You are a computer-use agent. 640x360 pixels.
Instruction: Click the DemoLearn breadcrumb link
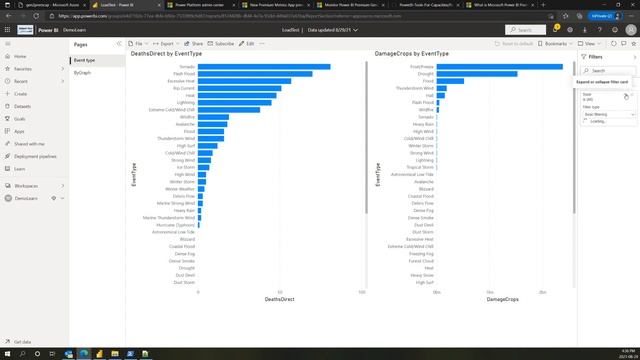[74, 30]
